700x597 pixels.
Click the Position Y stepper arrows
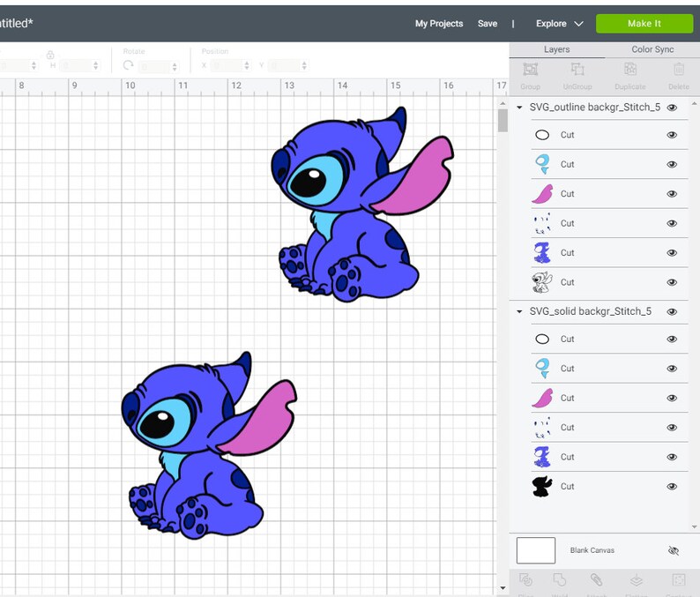tap(304, 65)
